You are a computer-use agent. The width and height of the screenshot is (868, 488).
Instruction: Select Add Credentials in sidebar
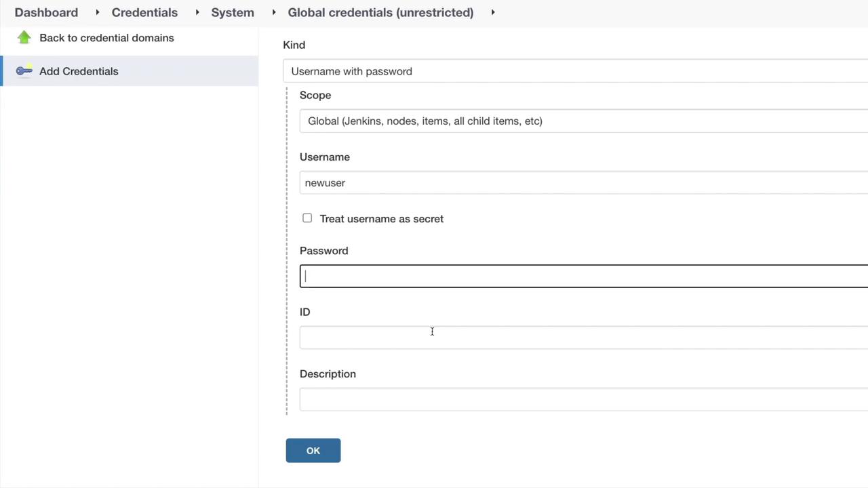click(x=79, y=71)
